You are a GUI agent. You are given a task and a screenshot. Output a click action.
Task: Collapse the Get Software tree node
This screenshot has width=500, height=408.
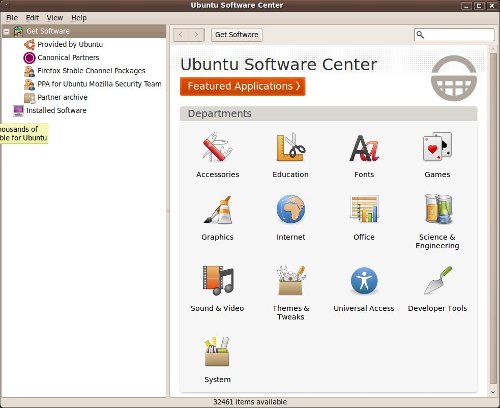6,32
